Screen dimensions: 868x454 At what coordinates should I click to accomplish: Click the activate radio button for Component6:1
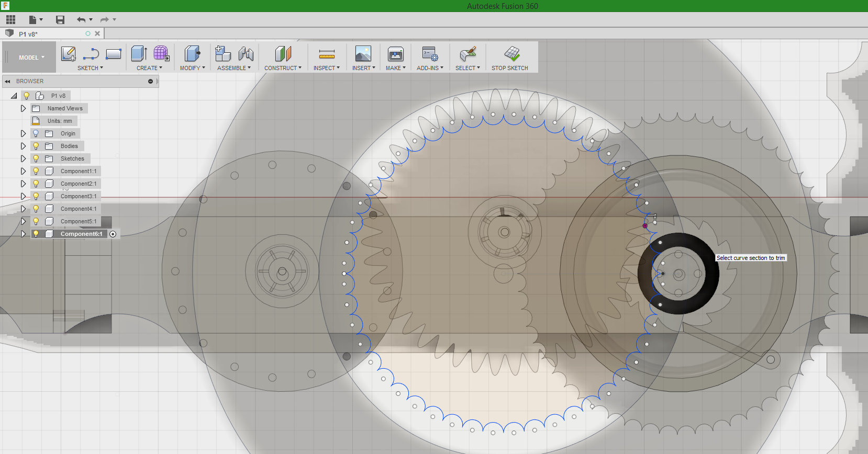pyautogui.click(x=113, y=234)
